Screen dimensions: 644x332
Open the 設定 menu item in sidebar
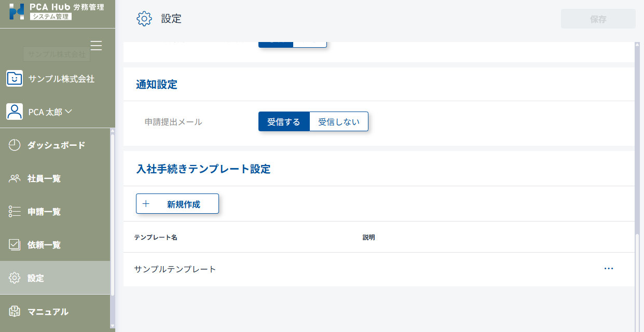click(x=36, y=278)
